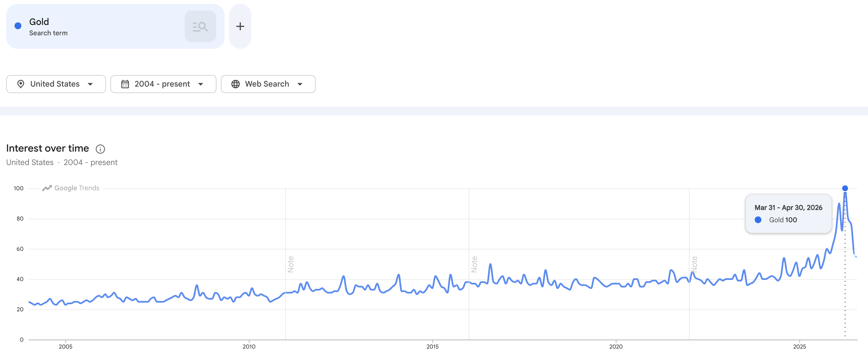Open the 2004 - present date dropdown
Screen dimensions: 868x357
coord(163,84)
